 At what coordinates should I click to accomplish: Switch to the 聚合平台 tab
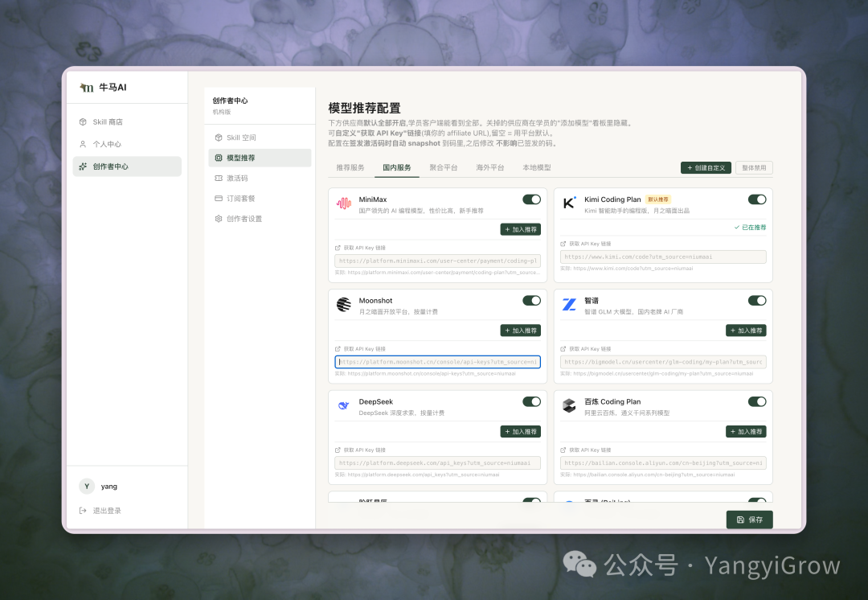[444, 167]
